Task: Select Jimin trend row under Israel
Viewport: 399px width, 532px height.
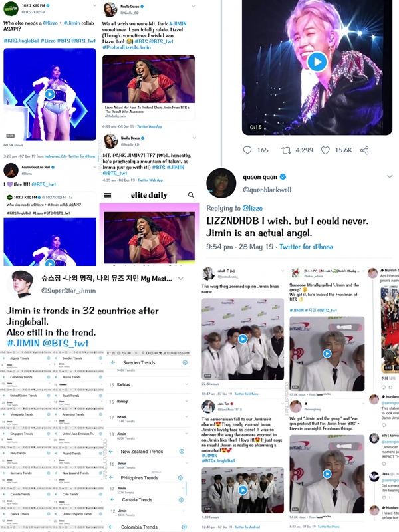Action: 148,436
